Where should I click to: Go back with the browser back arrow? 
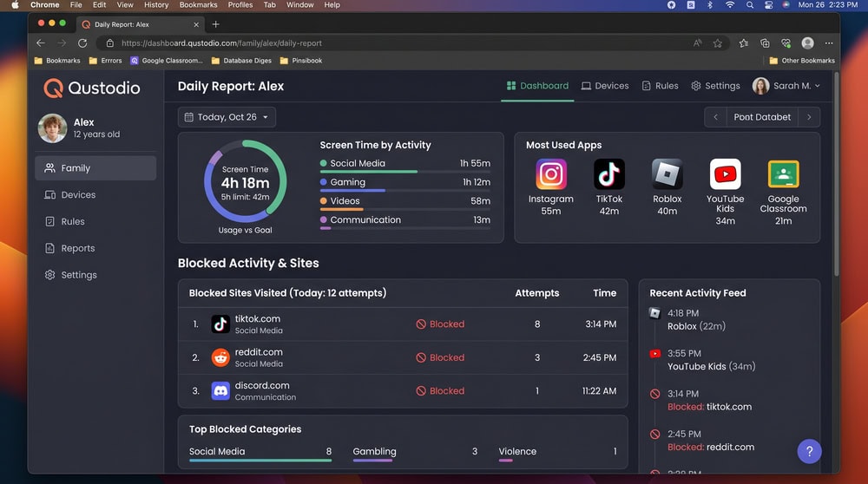tap(41, 43)
